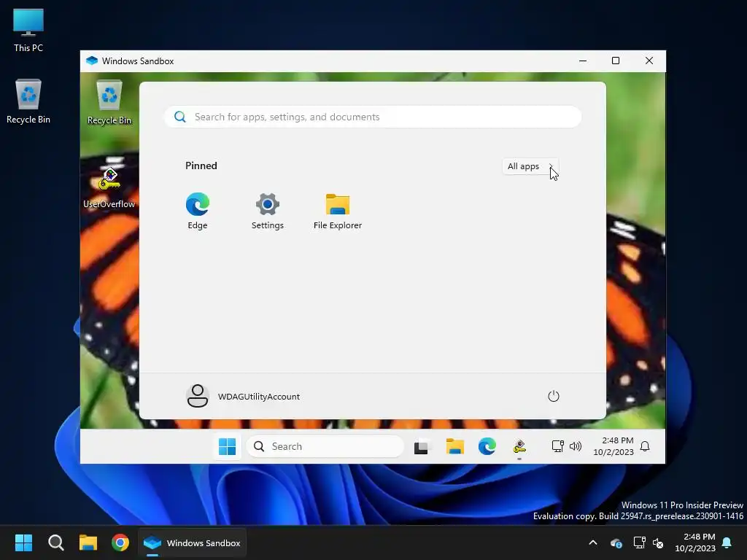
Task: Close the Windows Sandbox window
Action: click(649, 61)
